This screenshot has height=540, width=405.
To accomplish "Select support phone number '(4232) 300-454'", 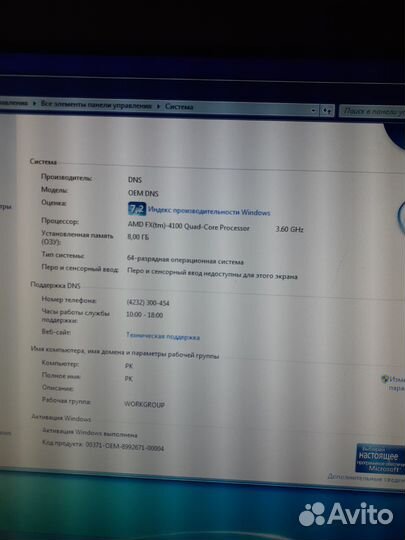I will point(148,303).
